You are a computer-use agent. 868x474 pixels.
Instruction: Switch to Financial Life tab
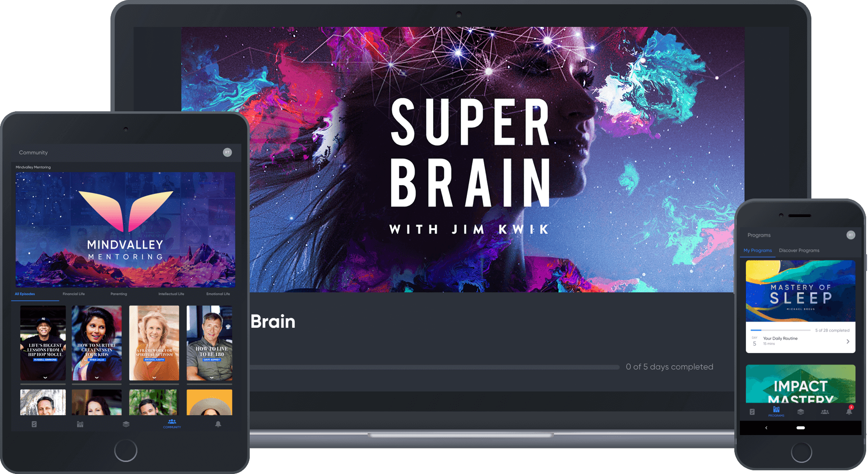pos(74,294)
